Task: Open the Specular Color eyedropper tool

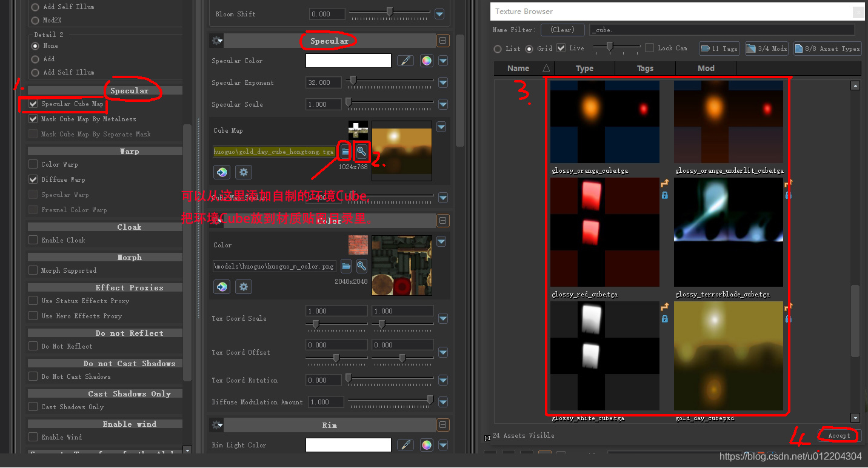Action: click(406, 61)
